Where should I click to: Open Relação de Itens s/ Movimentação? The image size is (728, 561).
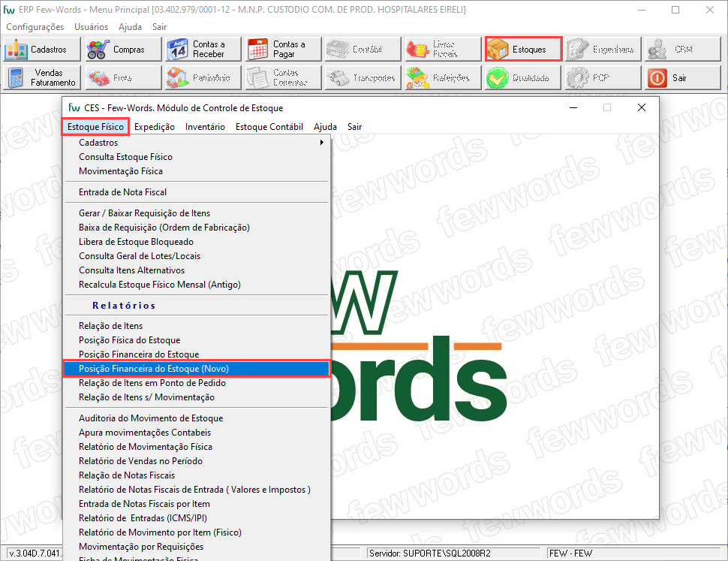click(197, 397)
